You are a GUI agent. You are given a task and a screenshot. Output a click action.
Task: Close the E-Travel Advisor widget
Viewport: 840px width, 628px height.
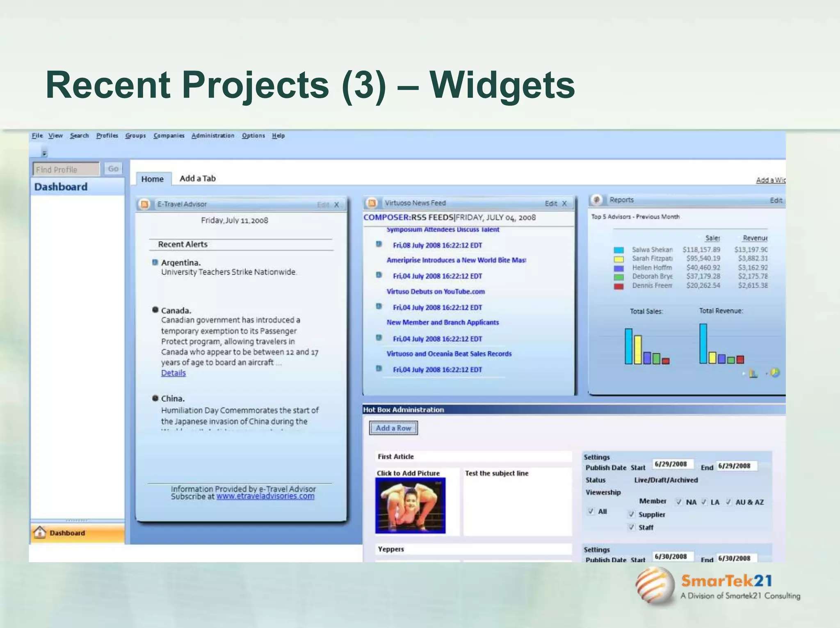pos(336,205)
